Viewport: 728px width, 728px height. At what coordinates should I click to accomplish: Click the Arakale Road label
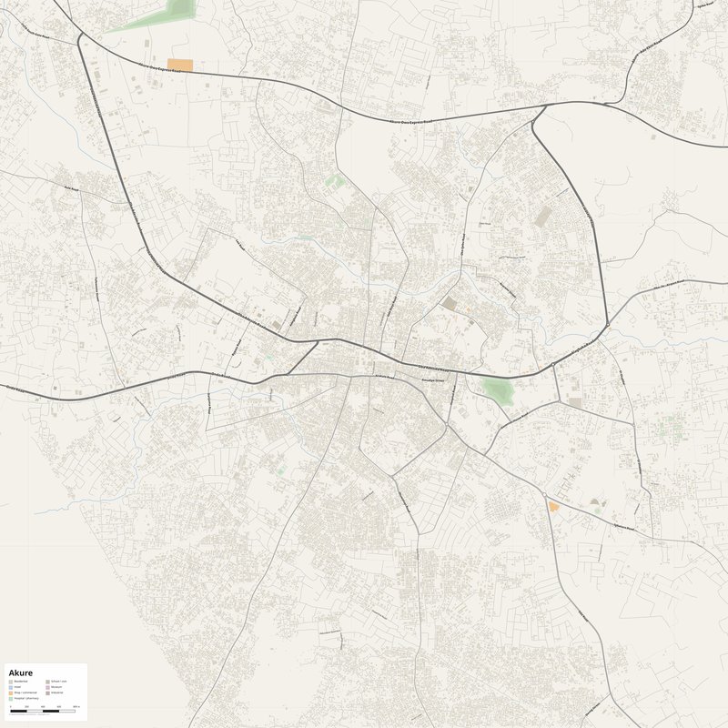coord(385,377)
